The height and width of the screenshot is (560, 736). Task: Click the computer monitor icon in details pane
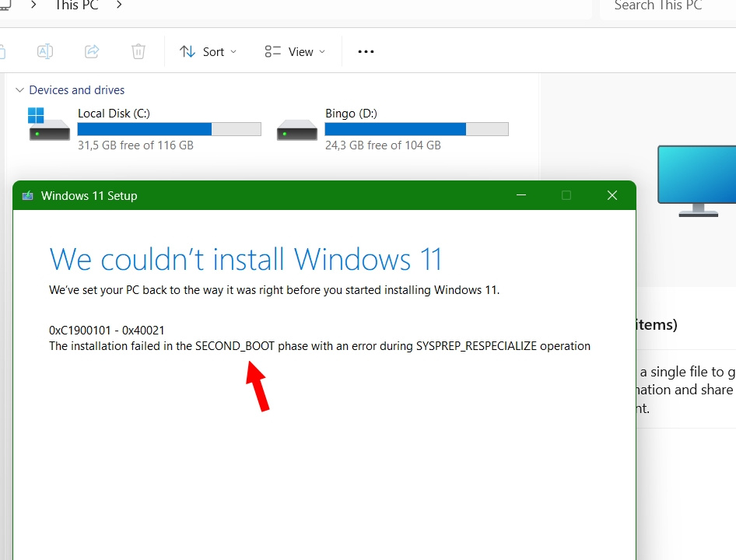point(698,180)
